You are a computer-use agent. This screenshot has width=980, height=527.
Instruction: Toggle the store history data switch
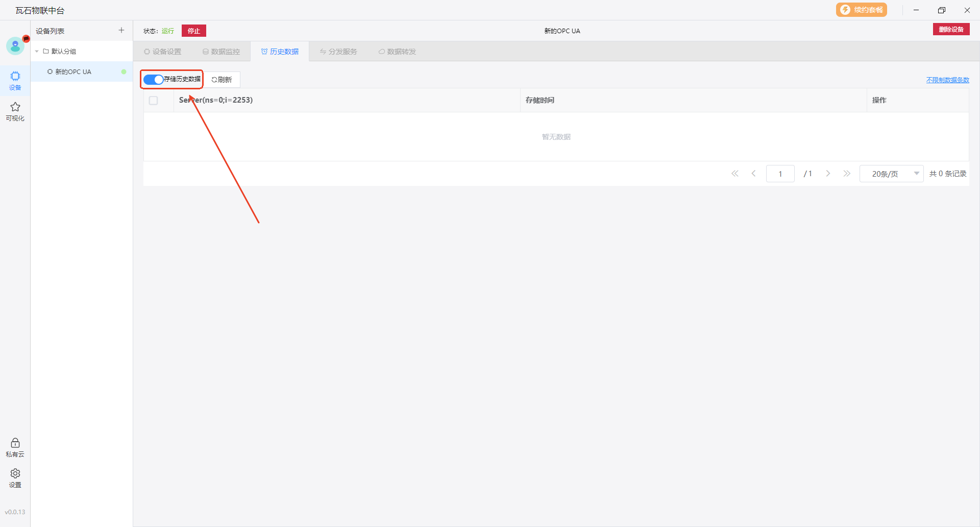coord(153,80)
